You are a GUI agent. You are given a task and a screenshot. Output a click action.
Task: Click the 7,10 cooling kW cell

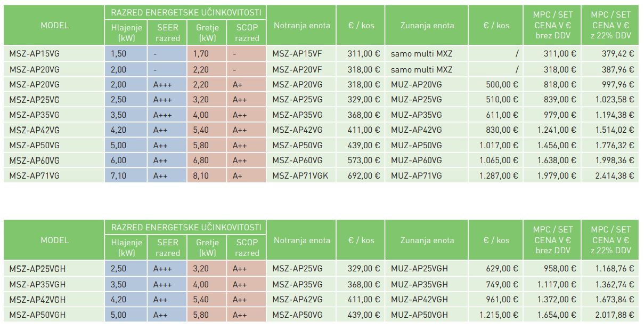pos(118,175)
